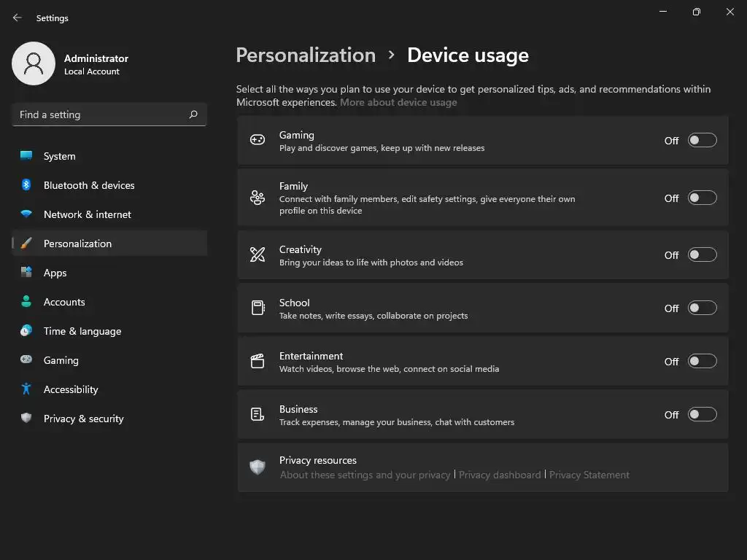The width and height of the screenshot is (747, 560).
Task: Open the Privacy dashboard link
Action: tap(500, 475)
